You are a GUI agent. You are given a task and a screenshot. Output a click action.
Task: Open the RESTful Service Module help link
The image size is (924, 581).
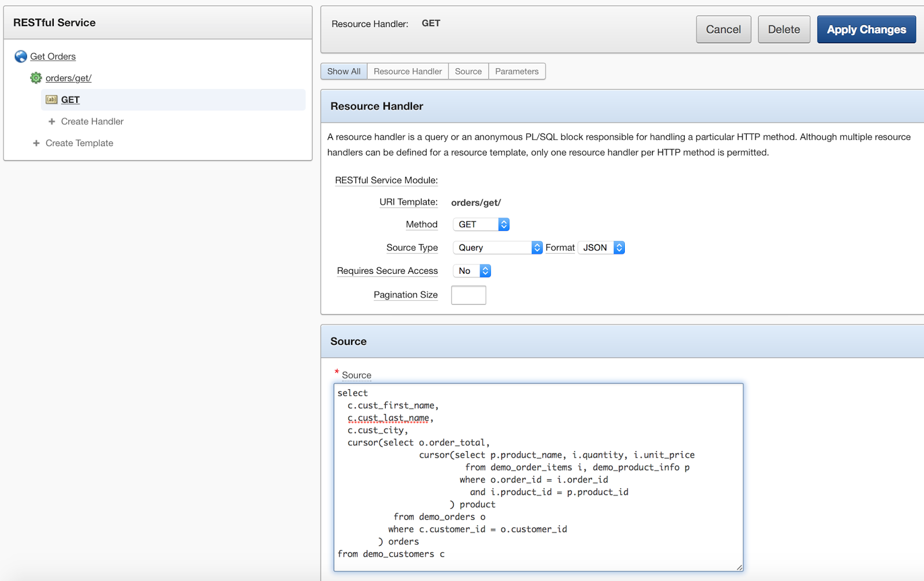click(386, 180)
